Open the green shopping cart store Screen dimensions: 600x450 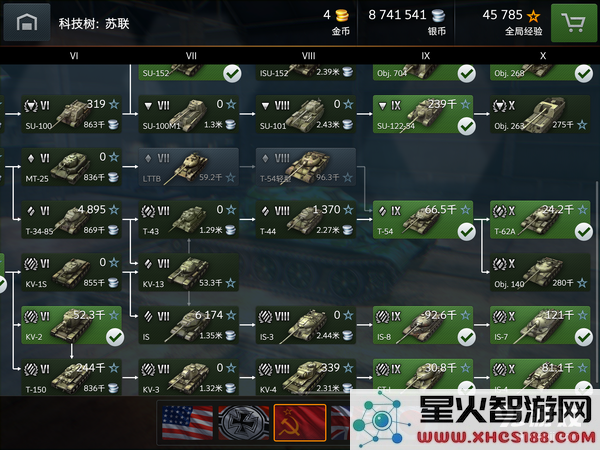pyautogui.click(x=574, y=23)
